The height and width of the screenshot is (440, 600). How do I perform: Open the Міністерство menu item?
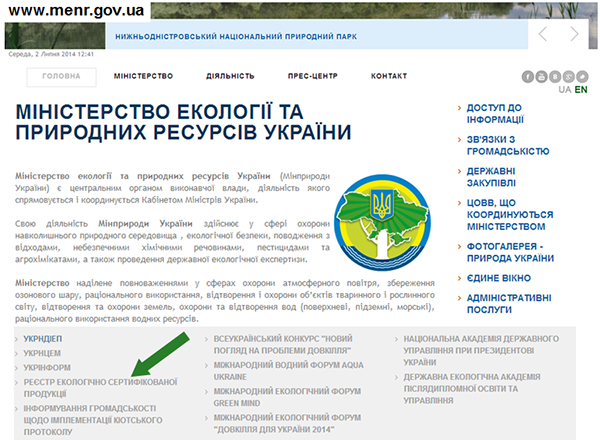[x=143, y=76]
